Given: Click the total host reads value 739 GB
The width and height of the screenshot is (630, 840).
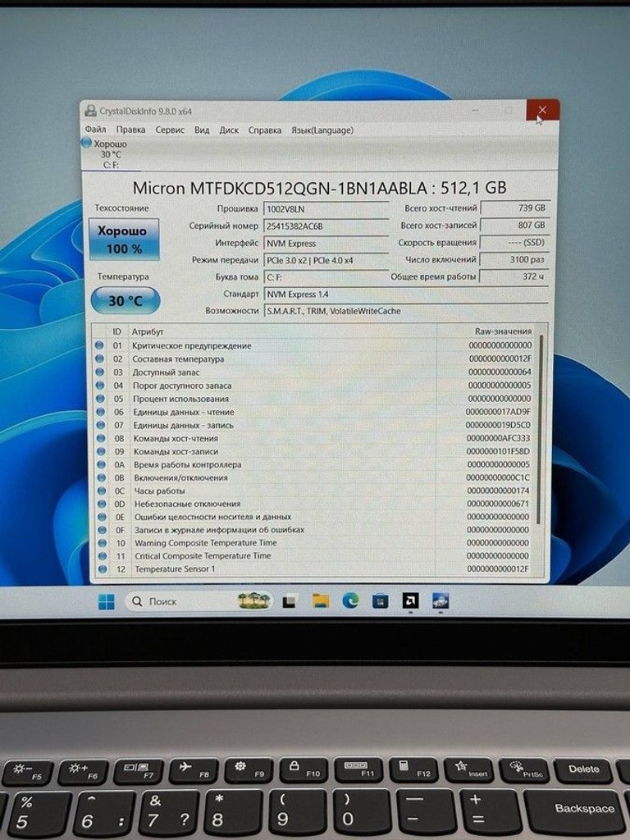Looking at the screenshot, I should [x=514, y=208].
